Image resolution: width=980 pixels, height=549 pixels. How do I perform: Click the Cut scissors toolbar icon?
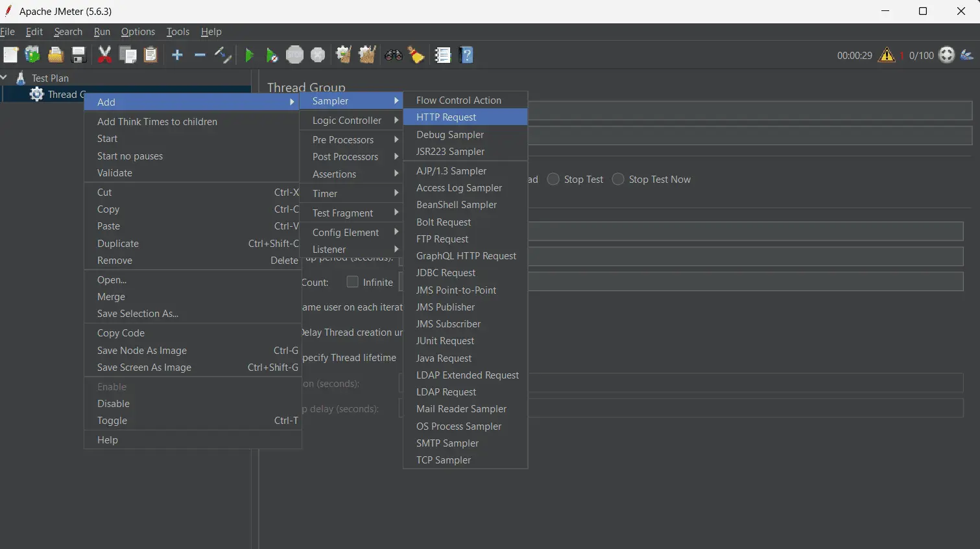tap(104, 55)
